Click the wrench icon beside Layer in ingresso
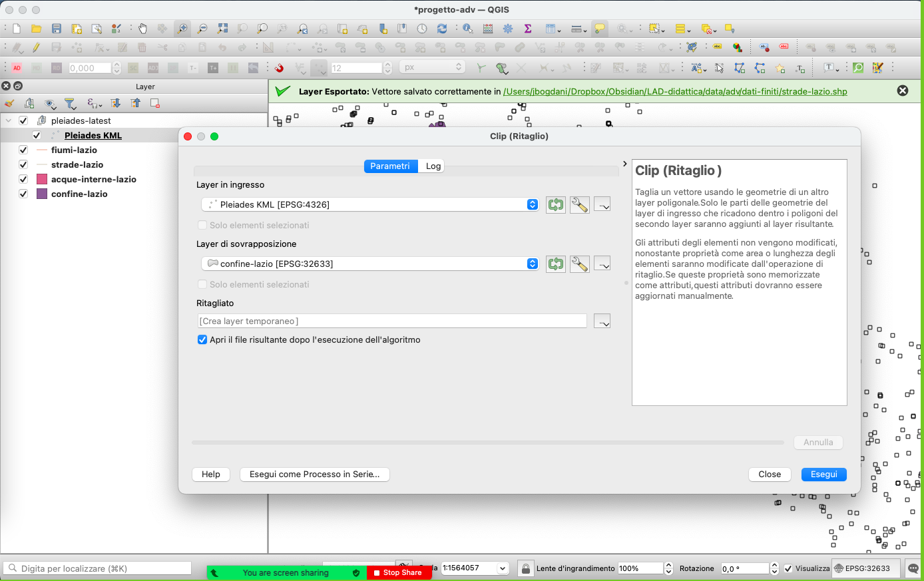The width and height of the screenshot is (924, 581). pyautogui.click(x=579, y=205)
